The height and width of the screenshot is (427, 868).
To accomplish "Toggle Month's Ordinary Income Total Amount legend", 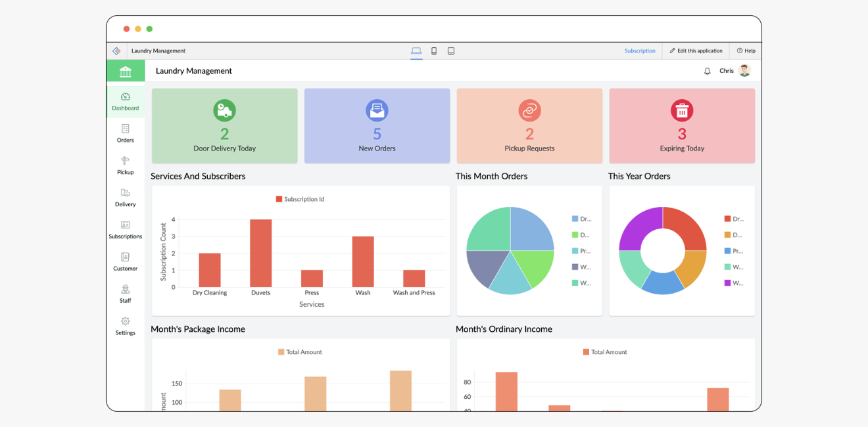I will (x=605, y=352).
